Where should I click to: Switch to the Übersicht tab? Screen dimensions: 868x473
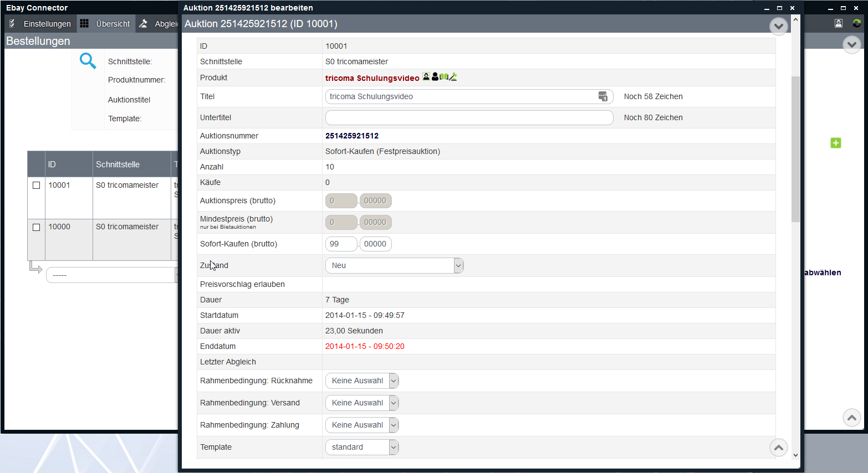pyautogui.click(x=106, y=23)
